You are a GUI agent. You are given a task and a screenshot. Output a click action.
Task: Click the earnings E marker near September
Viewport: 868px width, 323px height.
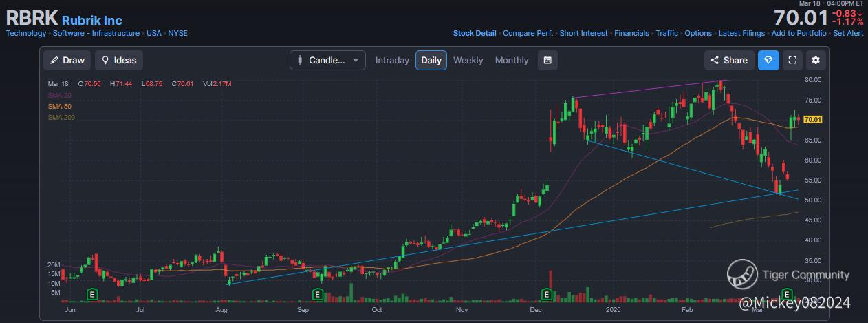(x=318, y=294)
